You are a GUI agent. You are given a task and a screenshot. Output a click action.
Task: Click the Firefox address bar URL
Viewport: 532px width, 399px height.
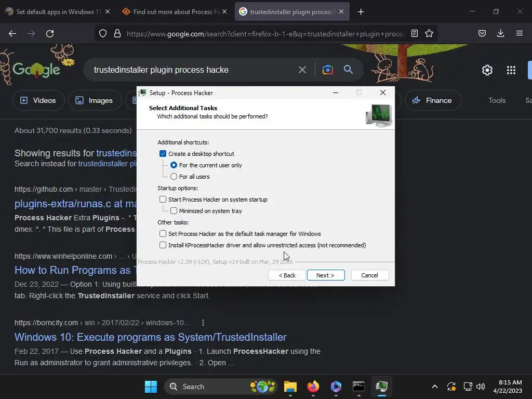[265, 34]
